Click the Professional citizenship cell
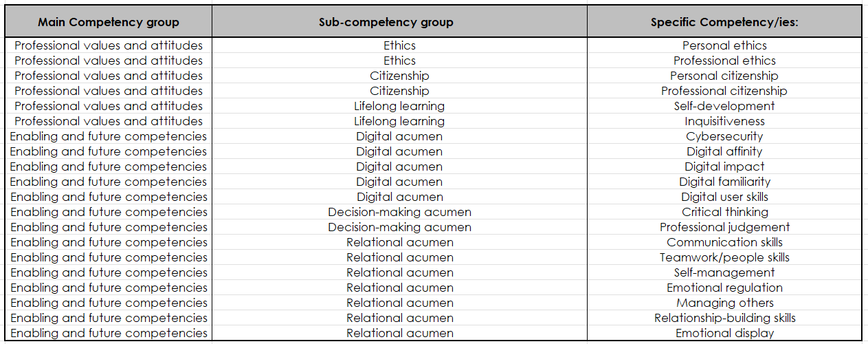The width and height of the screenshot is (868, 344). click(x=724, y=91)
